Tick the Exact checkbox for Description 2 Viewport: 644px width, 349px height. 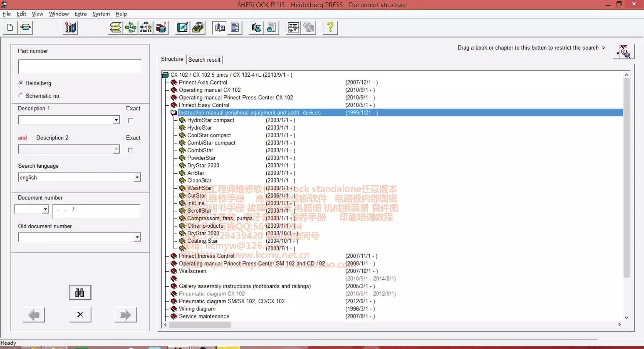130,150
